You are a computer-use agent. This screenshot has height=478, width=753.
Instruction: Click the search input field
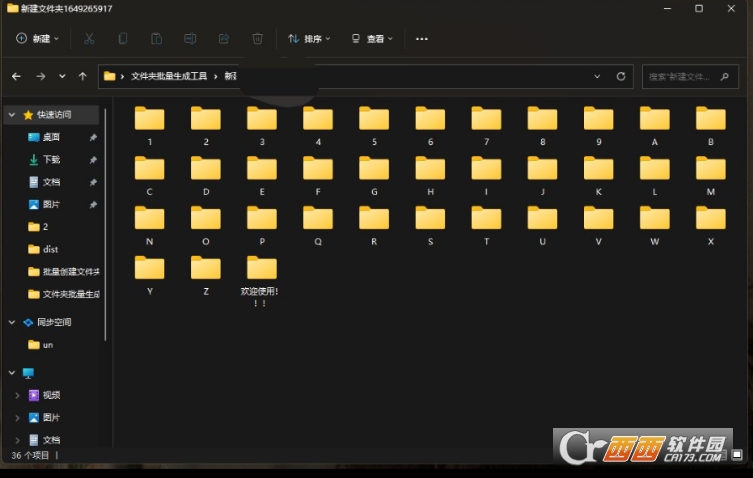point(690,76)
